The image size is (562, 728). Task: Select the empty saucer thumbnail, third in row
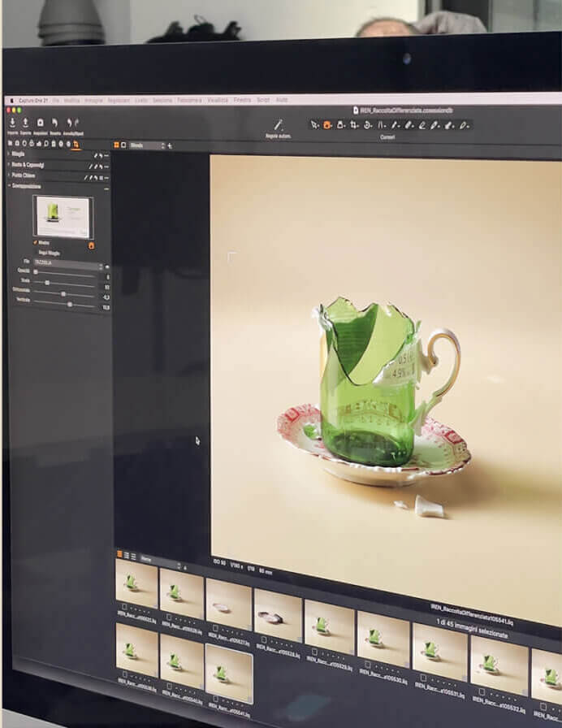(x=229, y=603)
